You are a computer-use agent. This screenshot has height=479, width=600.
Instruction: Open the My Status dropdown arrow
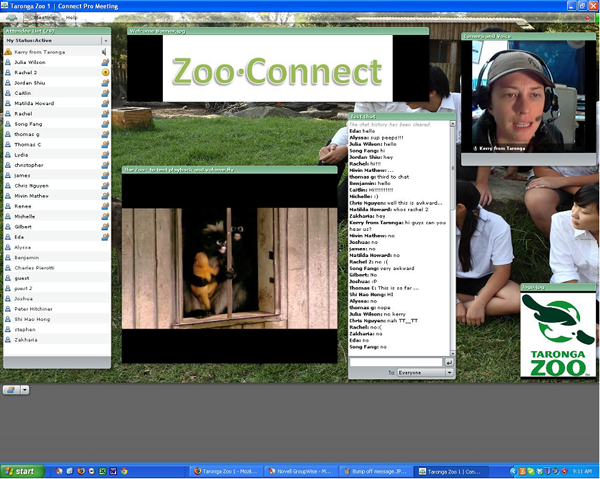(x=106, y=41)
